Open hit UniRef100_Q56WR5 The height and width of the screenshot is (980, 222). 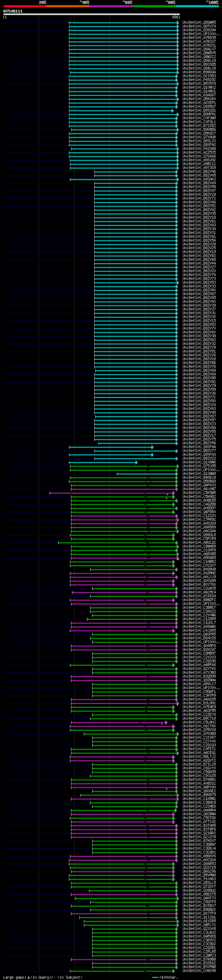(199, 23)
